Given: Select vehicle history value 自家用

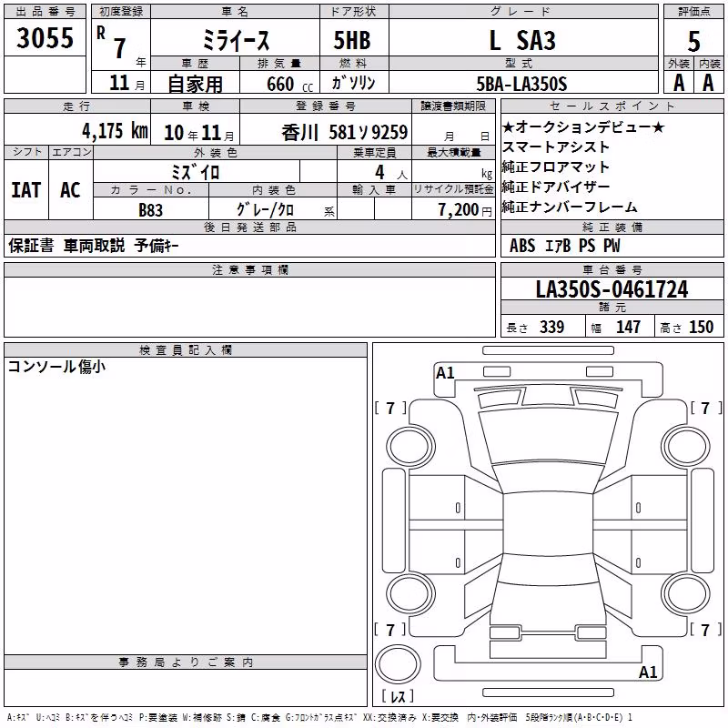Looking at the screenshot, I should pos(195,84).
